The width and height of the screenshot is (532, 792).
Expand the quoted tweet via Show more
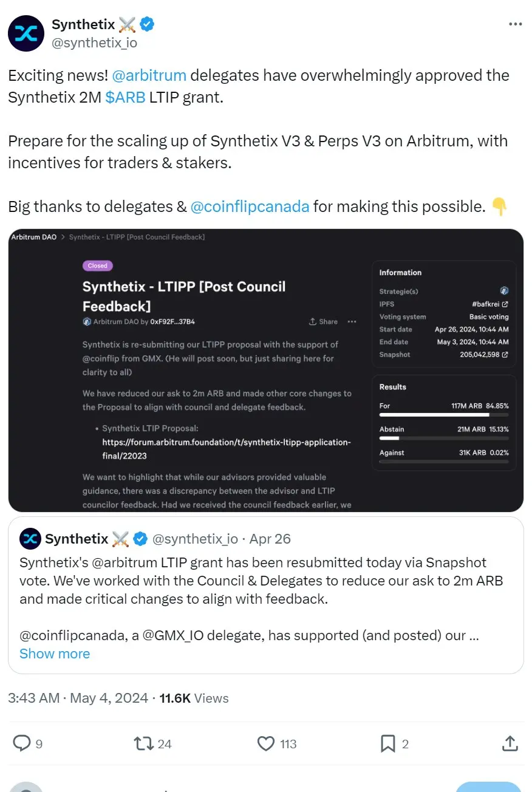(54, 654)
